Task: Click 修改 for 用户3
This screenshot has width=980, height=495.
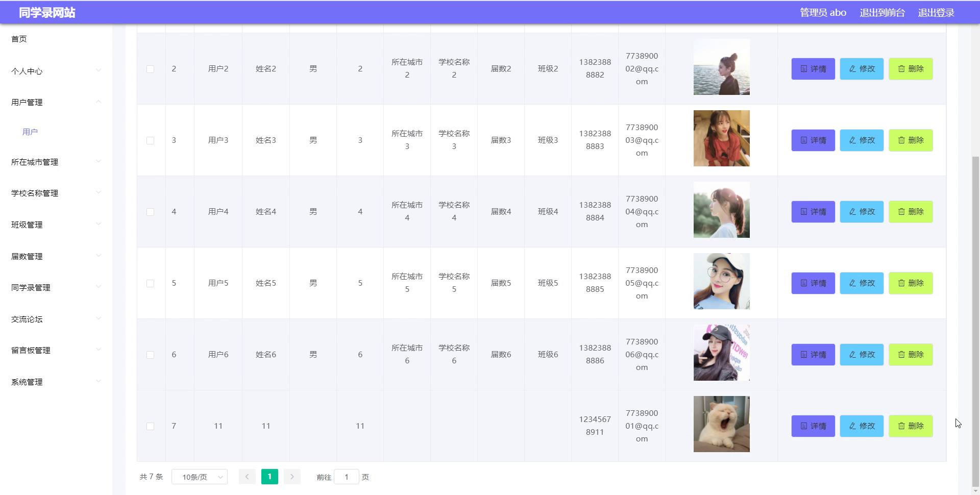Action: pos(862,140)
